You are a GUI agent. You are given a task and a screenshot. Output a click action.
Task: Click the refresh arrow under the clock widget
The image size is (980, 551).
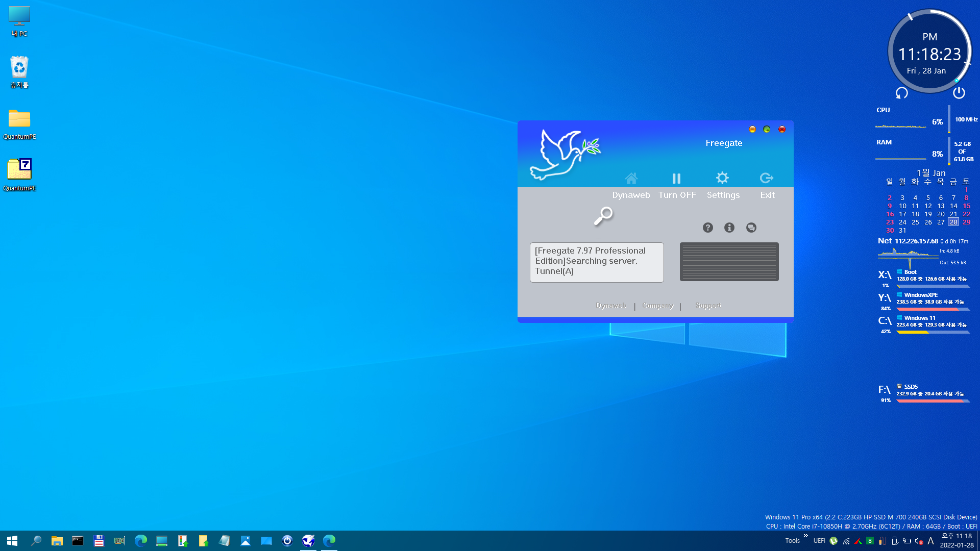[902, 93]
